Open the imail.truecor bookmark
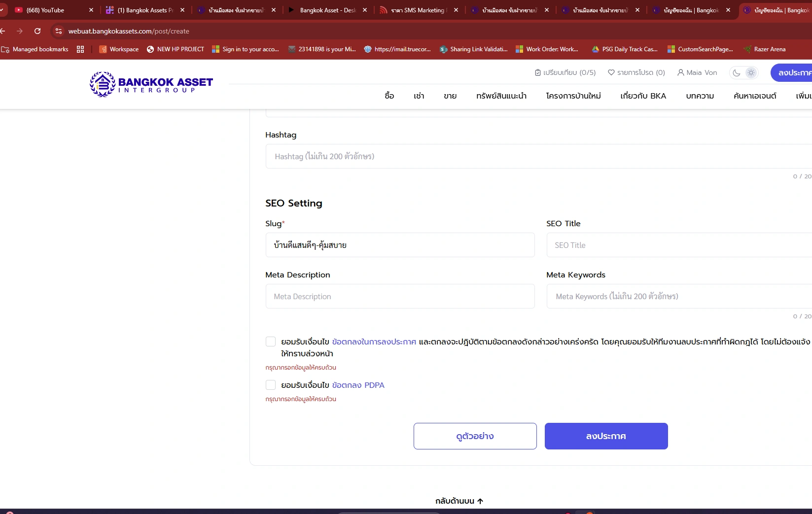 397,49
